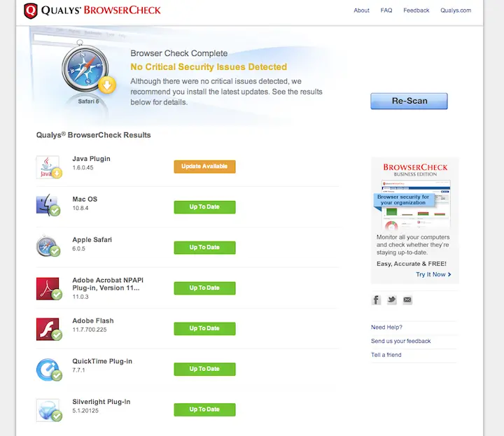This screenshot has height=436, width=504.
Task: Open the Feedback link in header
Action: [416, 10]
